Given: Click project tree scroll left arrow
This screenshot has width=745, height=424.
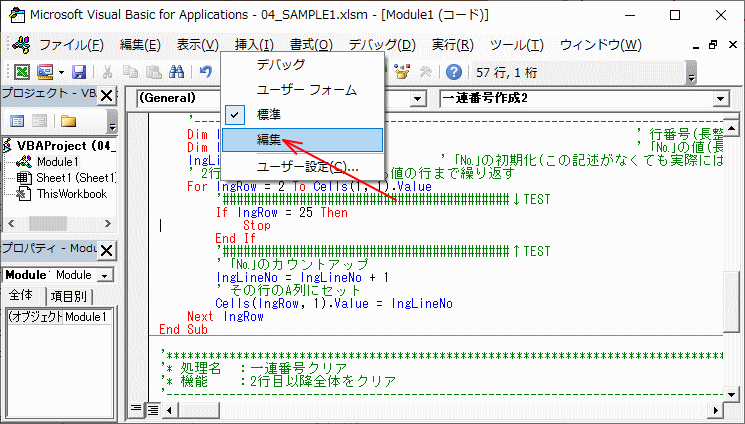Looking at the screenshot, I should (x=12, y=223).
